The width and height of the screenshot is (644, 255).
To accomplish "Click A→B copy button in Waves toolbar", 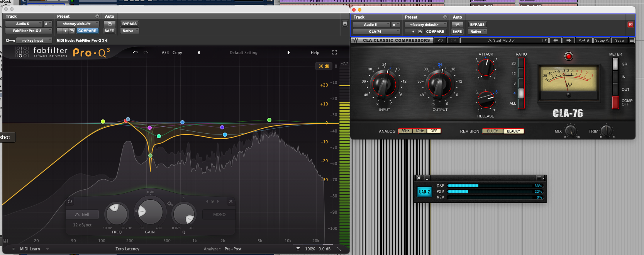I will pyautogui.click(x=584, y=40).
